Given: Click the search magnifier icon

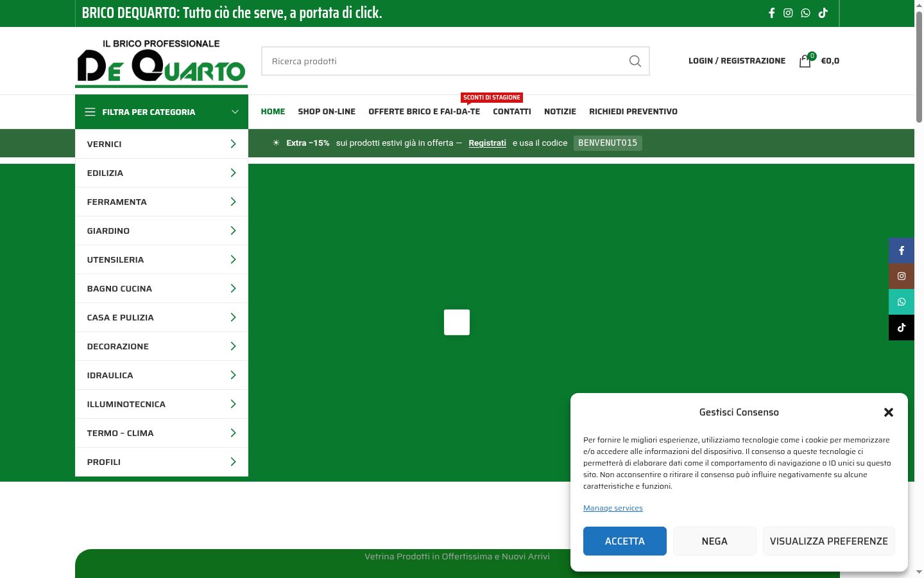Looking at the screenshot, I should coord(635,61).
